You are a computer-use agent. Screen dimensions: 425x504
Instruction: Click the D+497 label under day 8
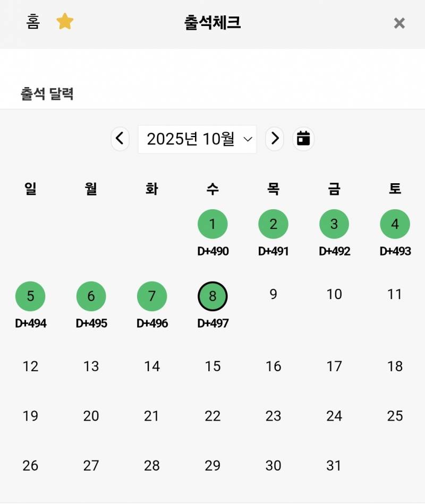click(x=213, y=323)
